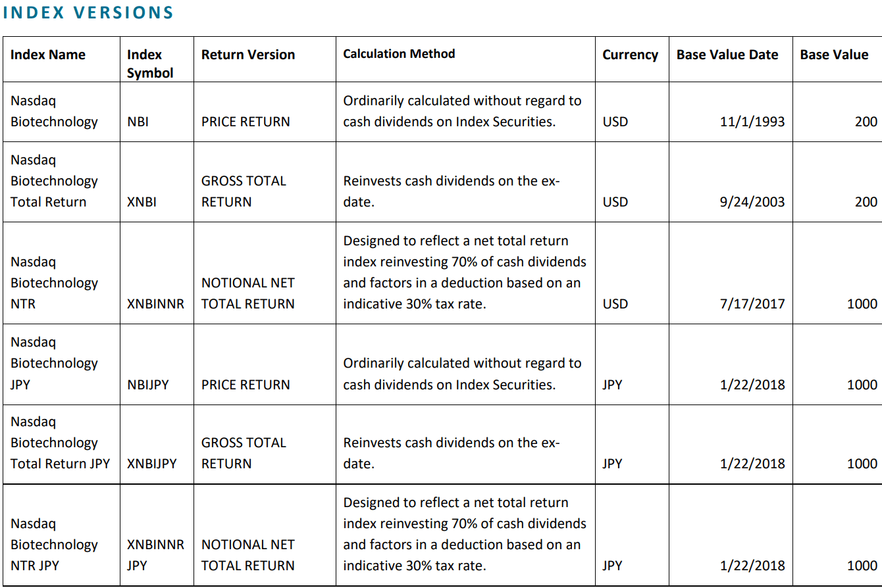Image resolution: width=882 pixels, height=588 pixels.
Task: Click NOTIONAL NET TOTAL RETURN for XNBINNR
Action: (x=248, y=293)
